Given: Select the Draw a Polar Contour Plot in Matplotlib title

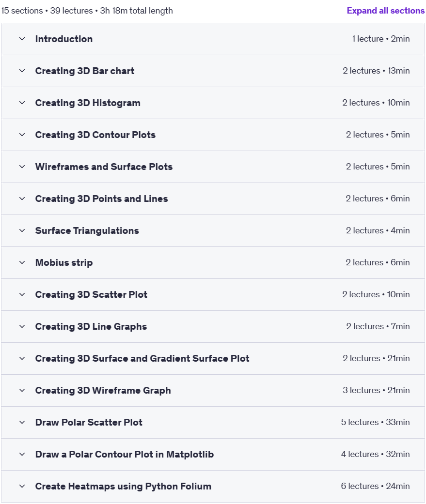Looking at the screenshot, I should click(125, 454).
